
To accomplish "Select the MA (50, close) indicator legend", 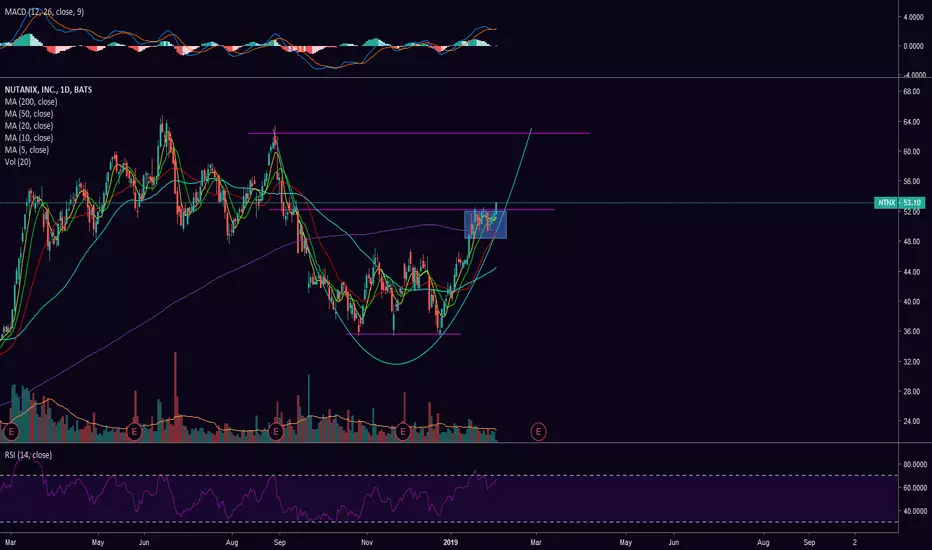I will pyautogui.click(x=29, y=114).
